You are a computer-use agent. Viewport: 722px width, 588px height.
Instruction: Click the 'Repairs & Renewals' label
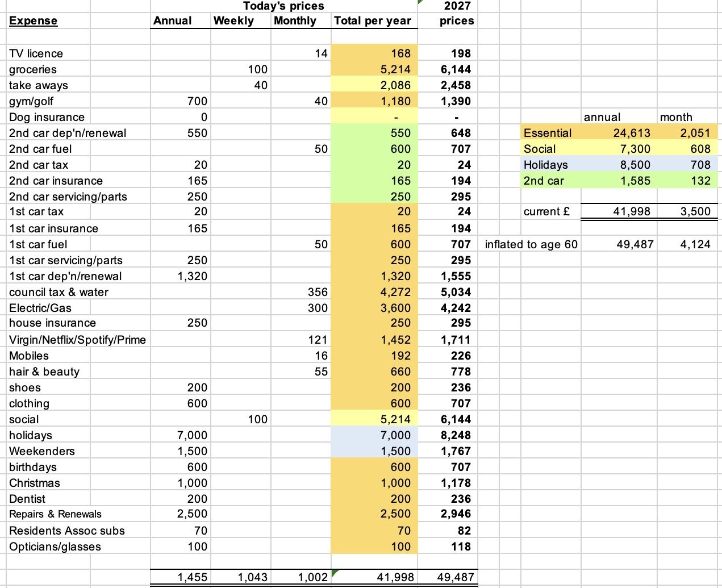[x=55, y=514]
